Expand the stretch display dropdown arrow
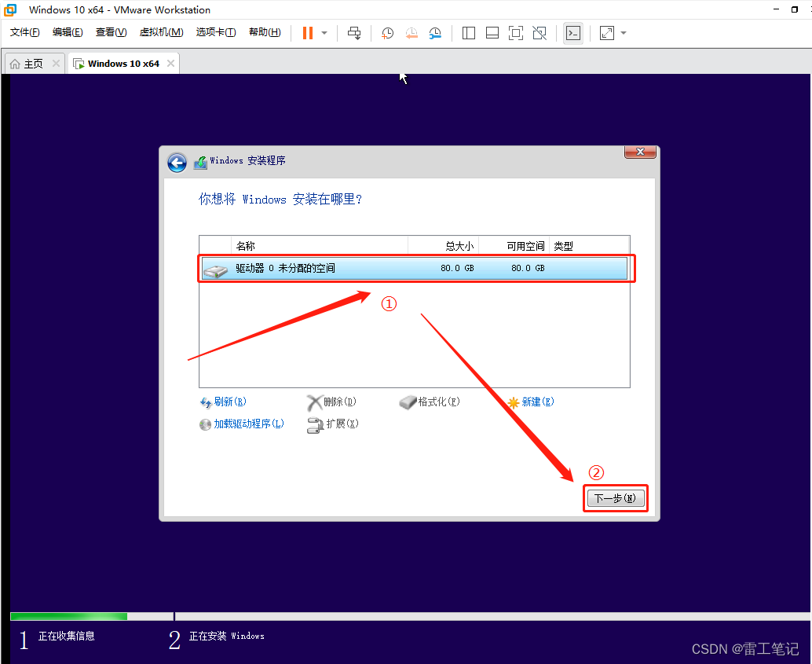The height and width of the screenshot is (664, 812). coord(624,33)
